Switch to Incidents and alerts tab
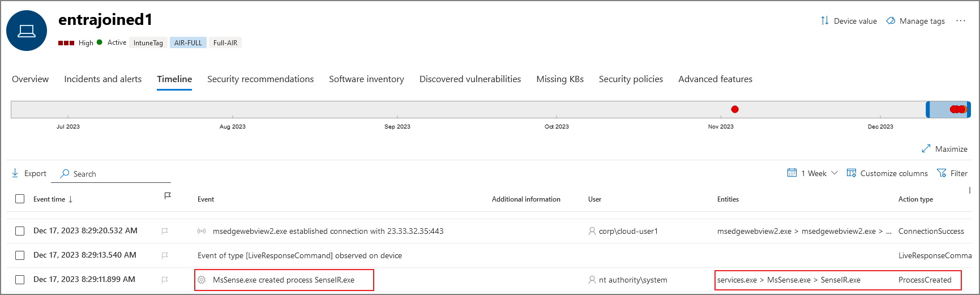The image size is (980, 295). click(x=103, y=79)
